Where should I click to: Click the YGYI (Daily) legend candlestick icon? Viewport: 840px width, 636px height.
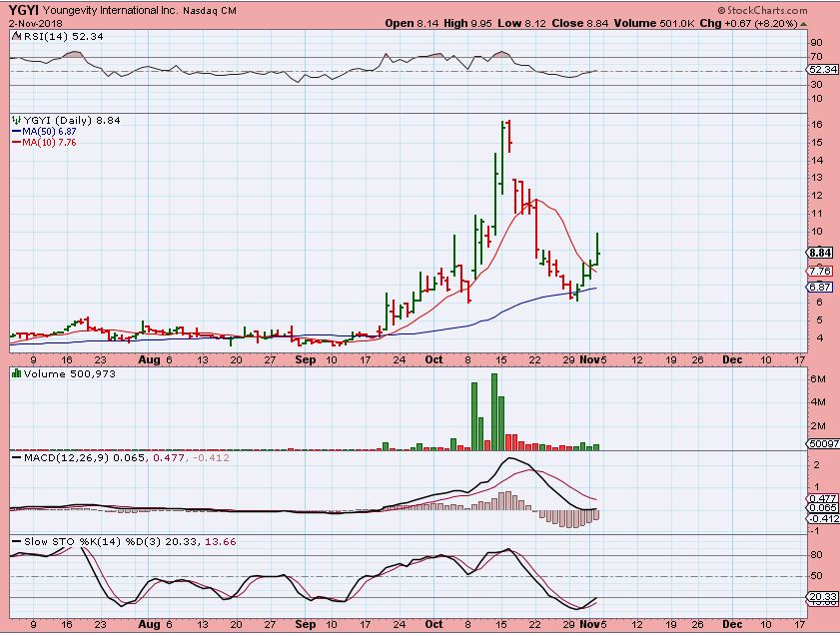pos(14,120)
